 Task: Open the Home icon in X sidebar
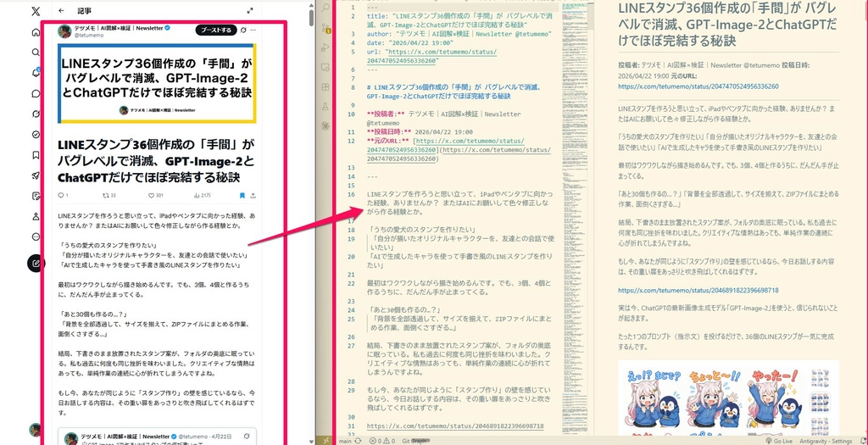36,32
